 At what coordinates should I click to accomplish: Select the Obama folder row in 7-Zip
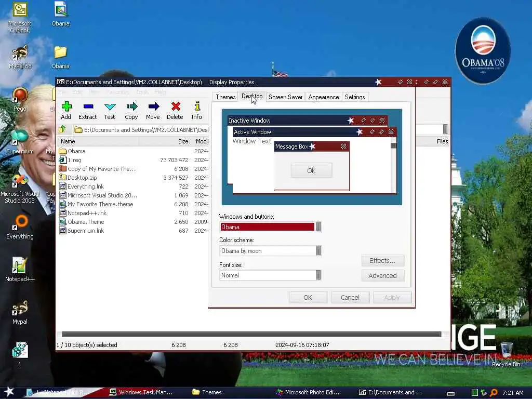click(134, 151)
